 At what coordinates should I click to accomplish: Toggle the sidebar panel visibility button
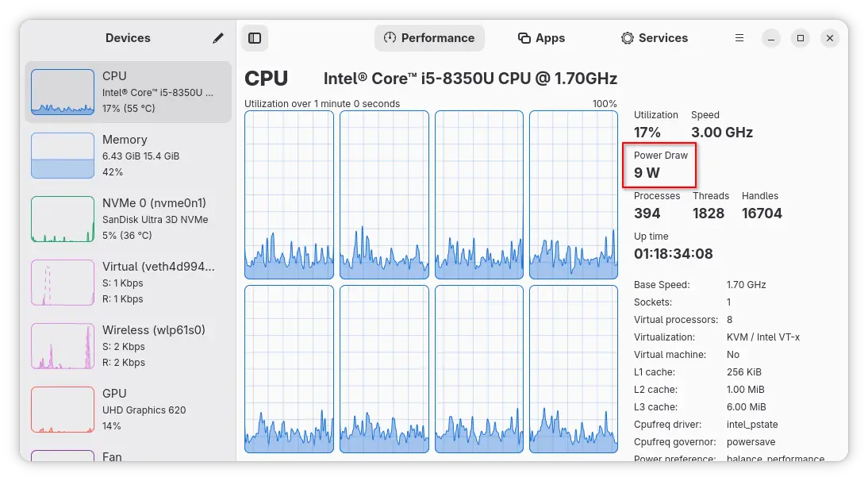click(255, 38)
